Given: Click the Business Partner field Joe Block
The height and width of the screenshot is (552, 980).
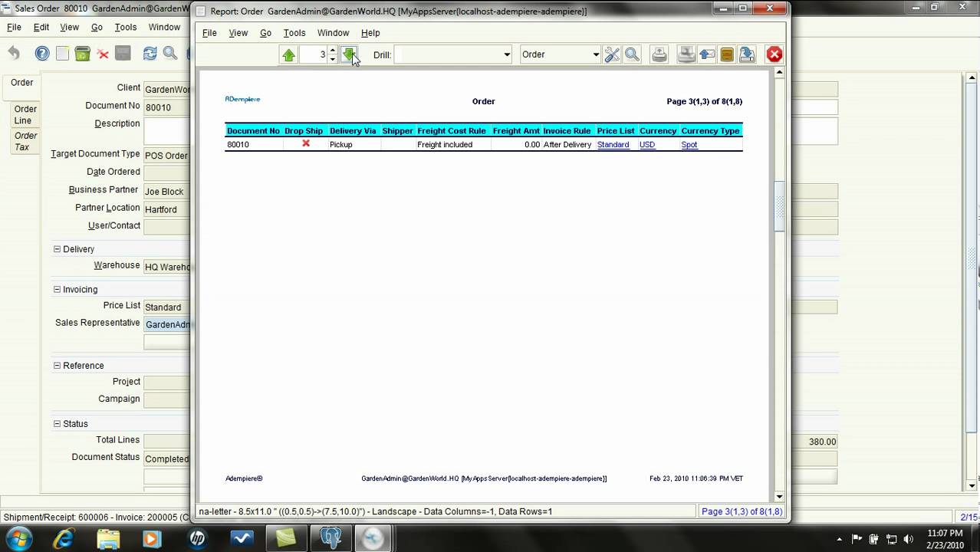Looking at the screenshot, I should (x=167, y=191).
